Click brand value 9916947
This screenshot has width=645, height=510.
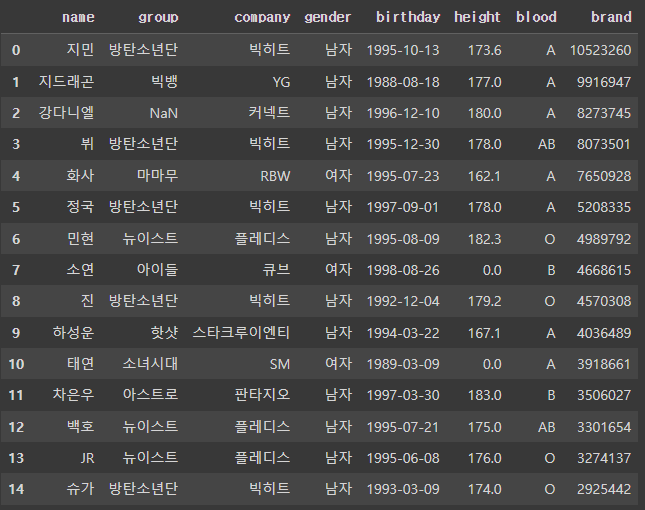click(604, 82)
